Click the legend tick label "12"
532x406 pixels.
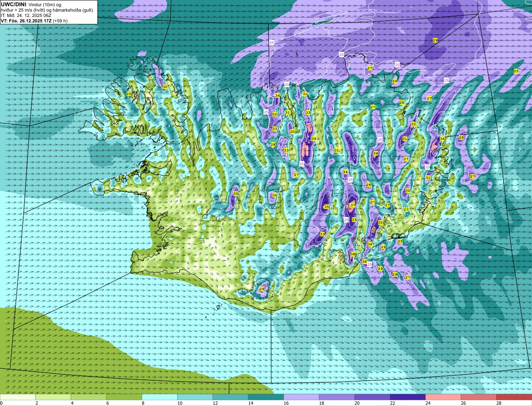[x=215, y=403]
